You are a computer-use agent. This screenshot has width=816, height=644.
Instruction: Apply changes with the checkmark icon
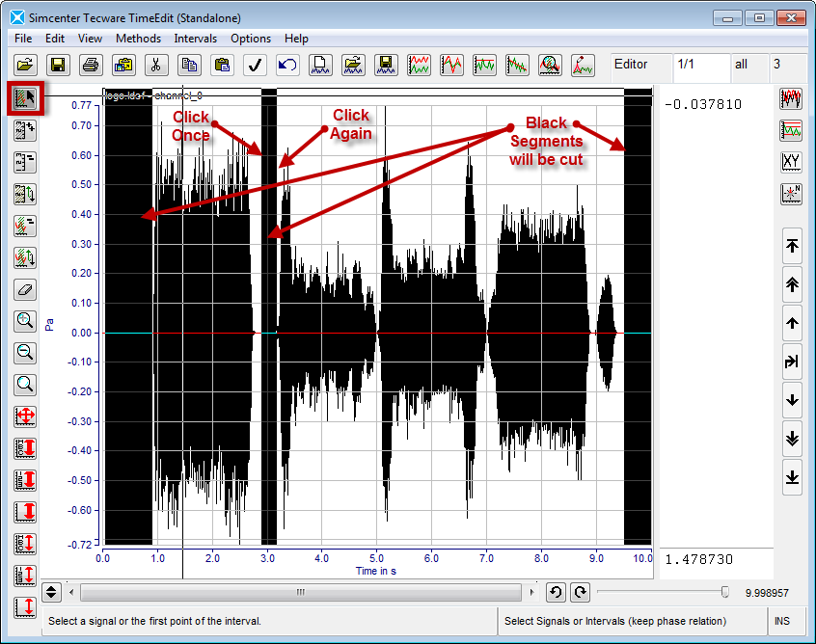coord(255,65)
